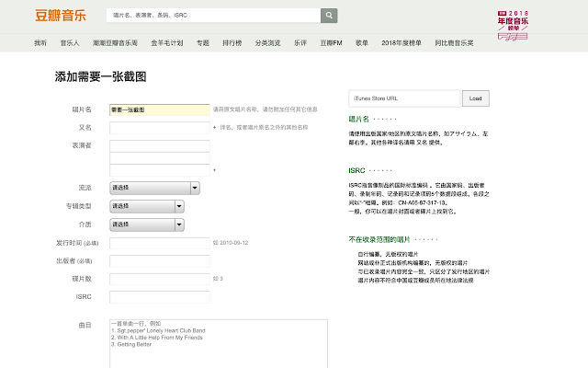Viewport: 588px width, 368px height.
Task: Open 豆瓣FM in the navigation
Action: [331, 43]
